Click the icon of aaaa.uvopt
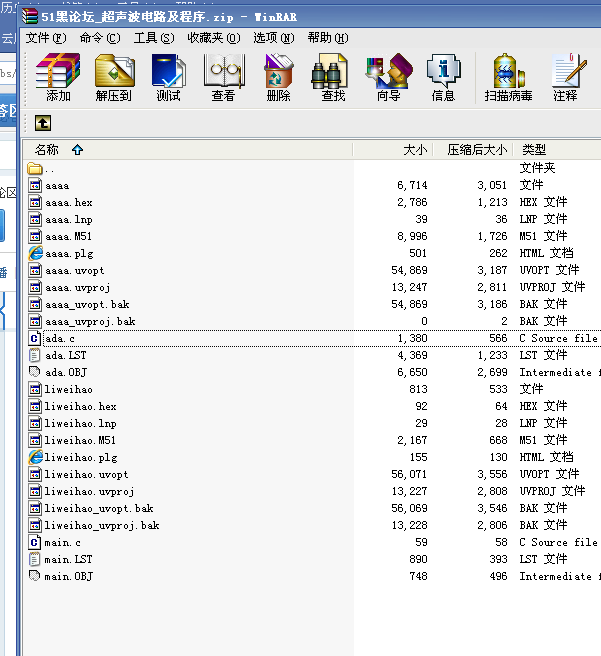 [35, 270]
